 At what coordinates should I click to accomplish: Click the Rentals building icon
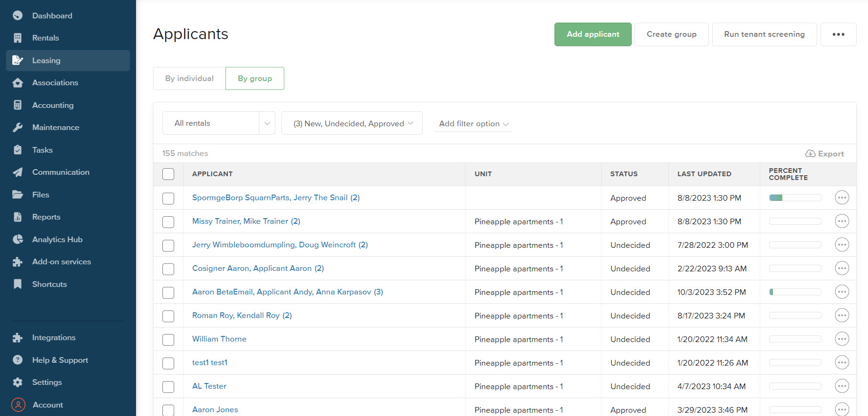pyautogui.click(x=18, y=38)
